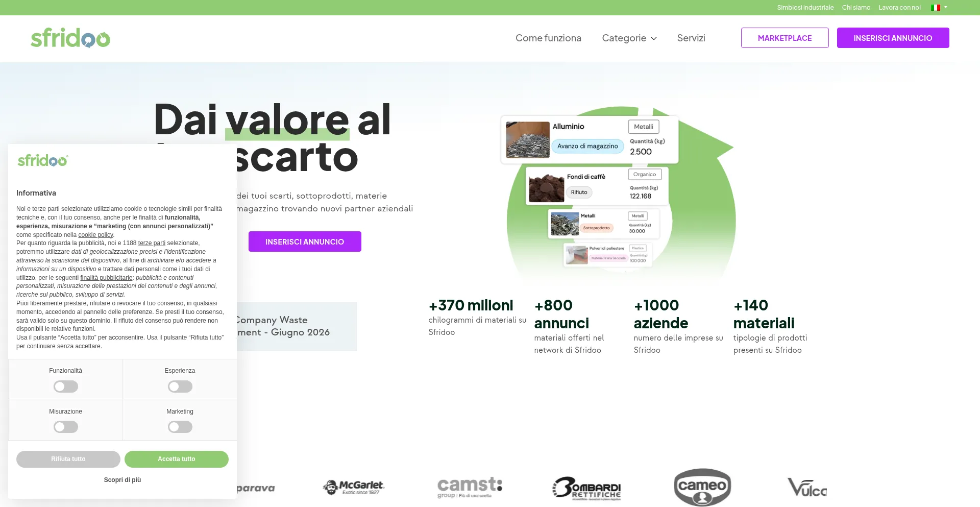Click the Company Waste Giugno 2026 banner
The image size is (980, 507).
pyautogui.click(x=297, y=326)
